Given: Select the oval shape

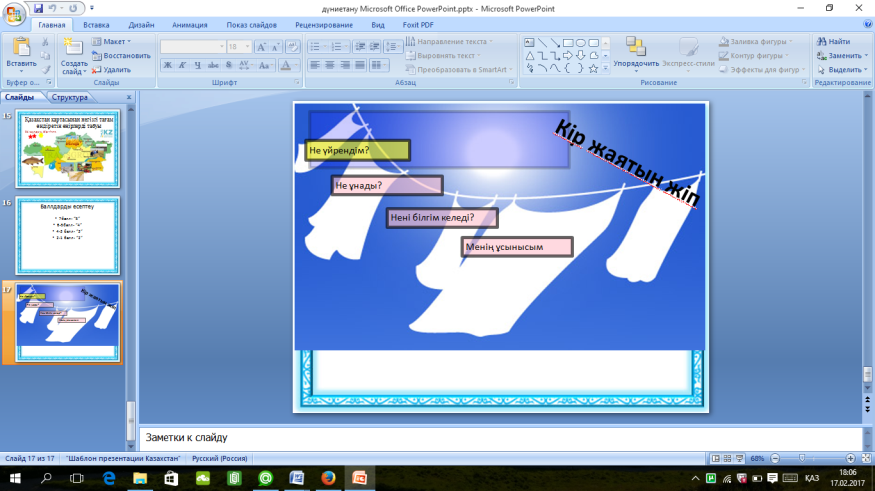Looking at the screenshot, I should pyautogui.click(x=581, y=42).
